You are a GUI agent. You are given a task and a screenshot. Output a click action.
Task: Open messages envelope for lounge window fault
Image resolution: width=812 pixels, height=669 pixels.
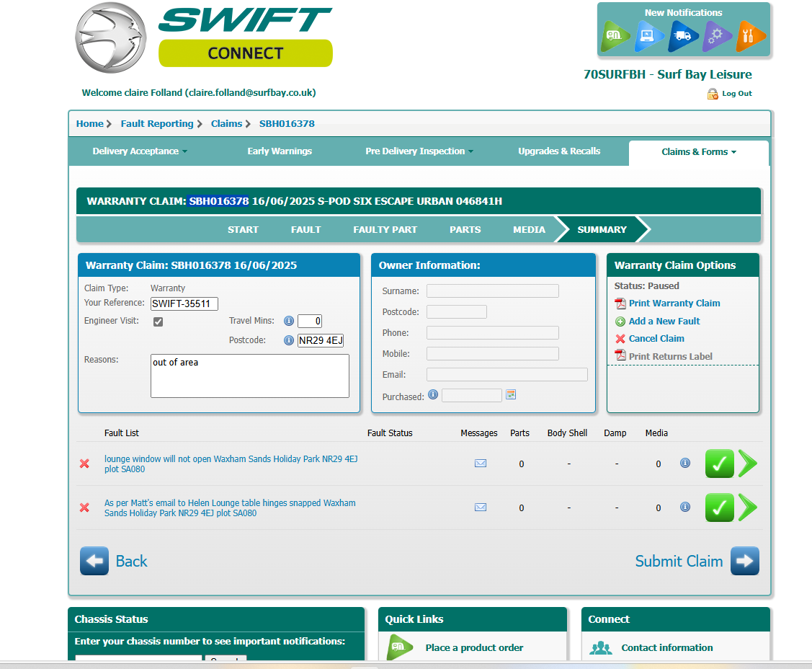[481, 464]
